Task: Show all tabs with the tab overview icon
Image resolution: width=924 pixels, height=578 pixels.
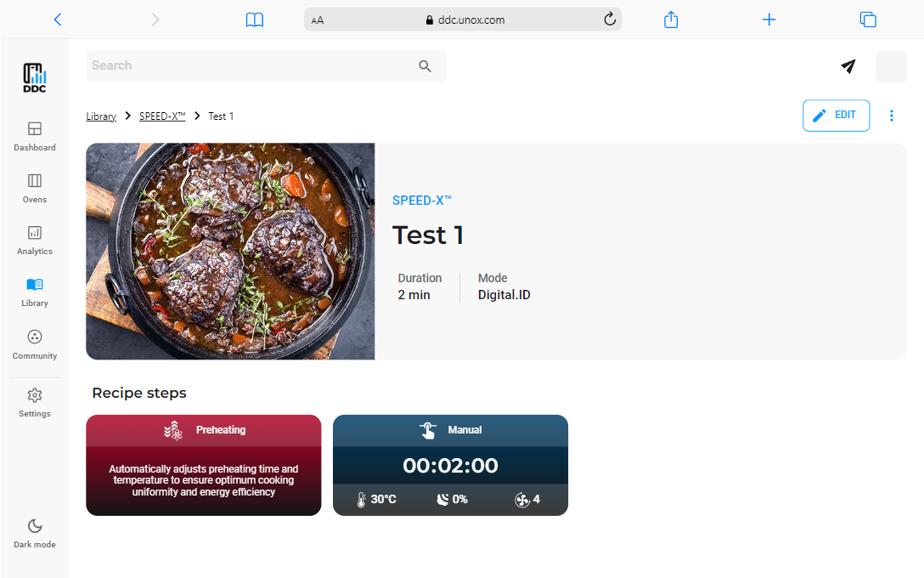Action: 867,19
